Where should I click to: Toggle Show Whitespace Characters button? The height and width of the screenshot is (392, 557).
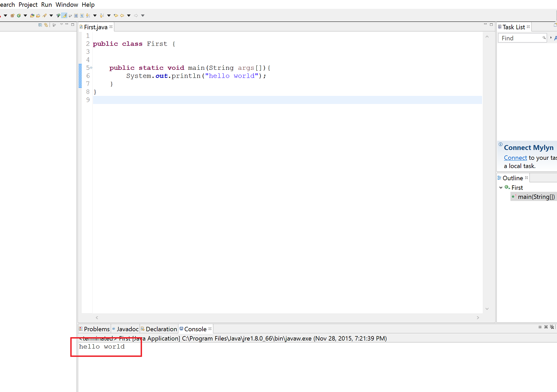click(x=82, y=16)
